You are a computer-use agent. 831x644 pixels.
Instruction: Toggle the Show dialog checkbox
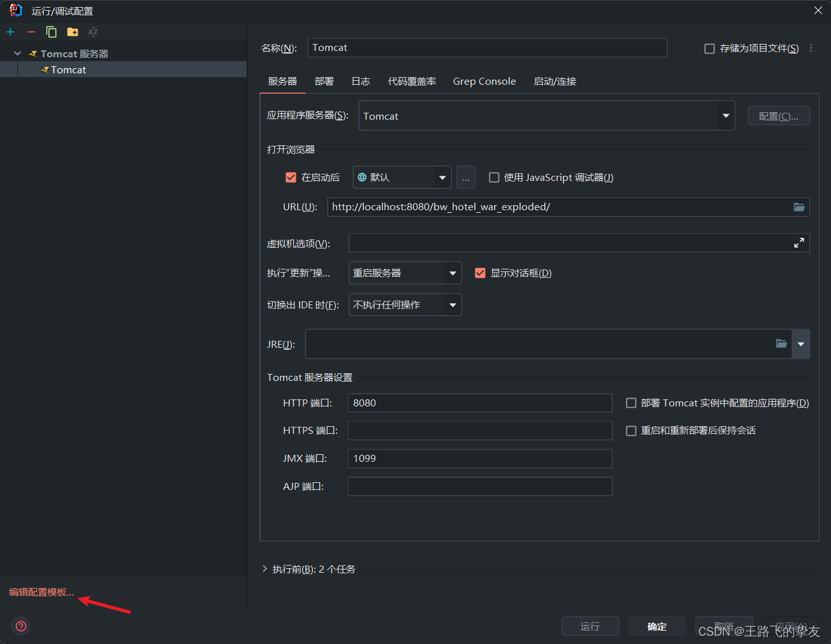coord(481,273)
